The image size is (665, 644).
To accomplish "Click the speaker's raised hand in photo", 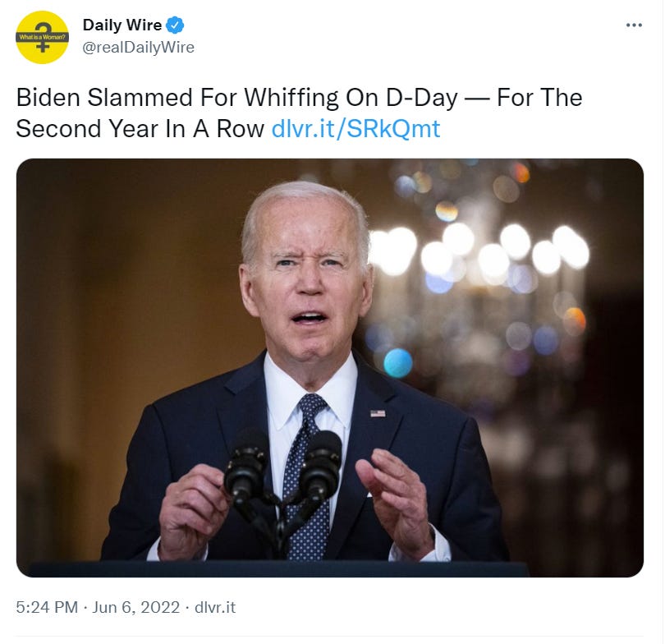I will point(394,500).
